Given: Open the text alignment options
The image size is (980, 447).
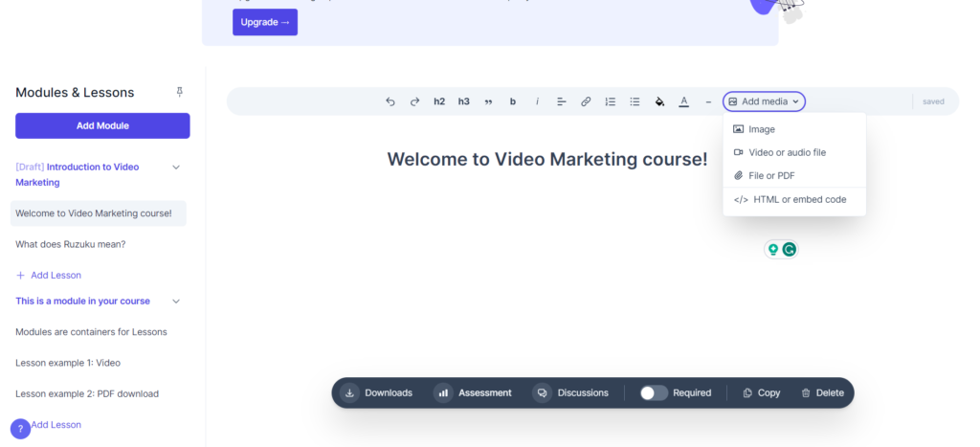Looking at the screenshot, I should [562, 101].
